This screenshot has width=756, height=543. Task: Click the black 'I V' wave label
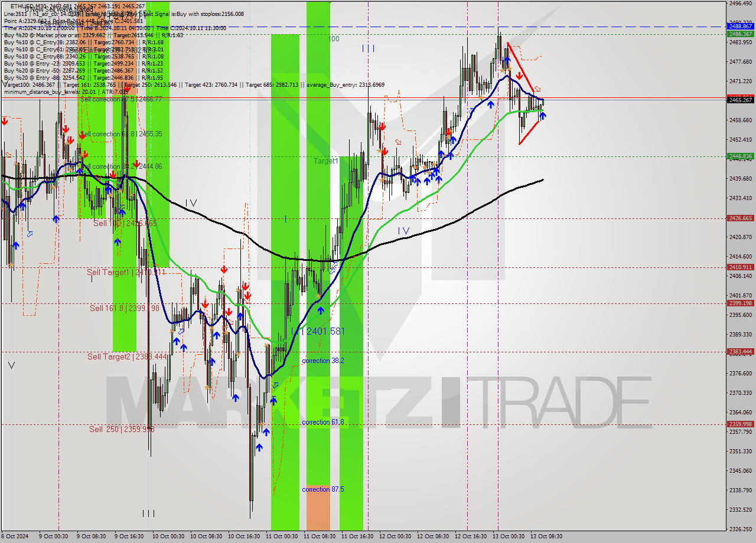pos(191,203)
